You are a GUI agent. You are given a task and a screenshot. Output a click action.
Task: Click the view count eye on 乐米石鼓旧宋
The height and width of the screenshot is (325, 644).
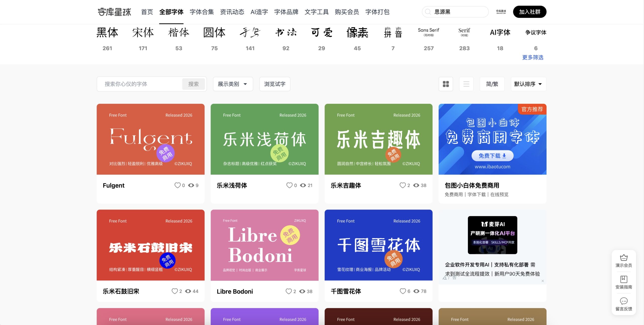(188, 291)
